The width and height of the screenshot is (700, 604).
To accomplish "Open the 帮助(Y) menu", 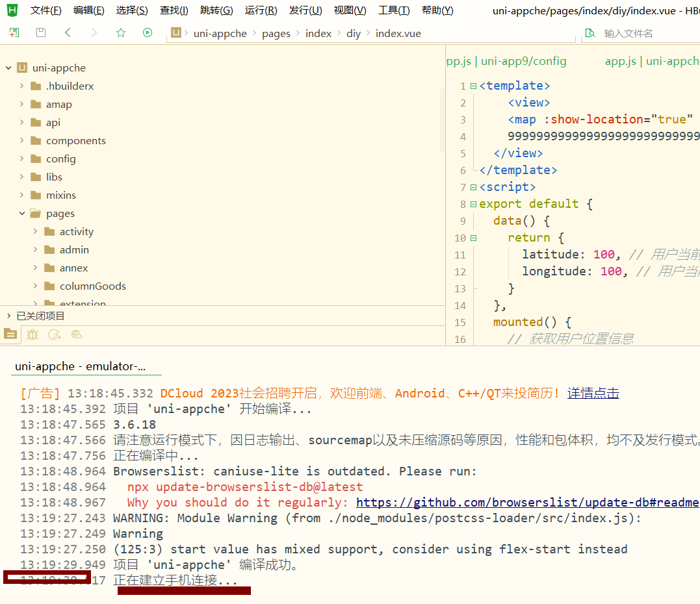I will [x=437, y=10].
